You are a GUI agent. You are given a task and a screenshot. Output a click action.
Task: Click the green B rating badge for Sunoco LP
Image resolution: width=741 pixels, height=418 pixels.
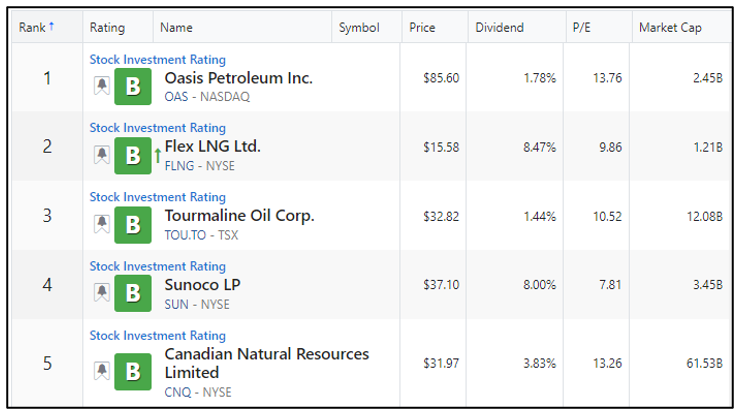point(133,293)
